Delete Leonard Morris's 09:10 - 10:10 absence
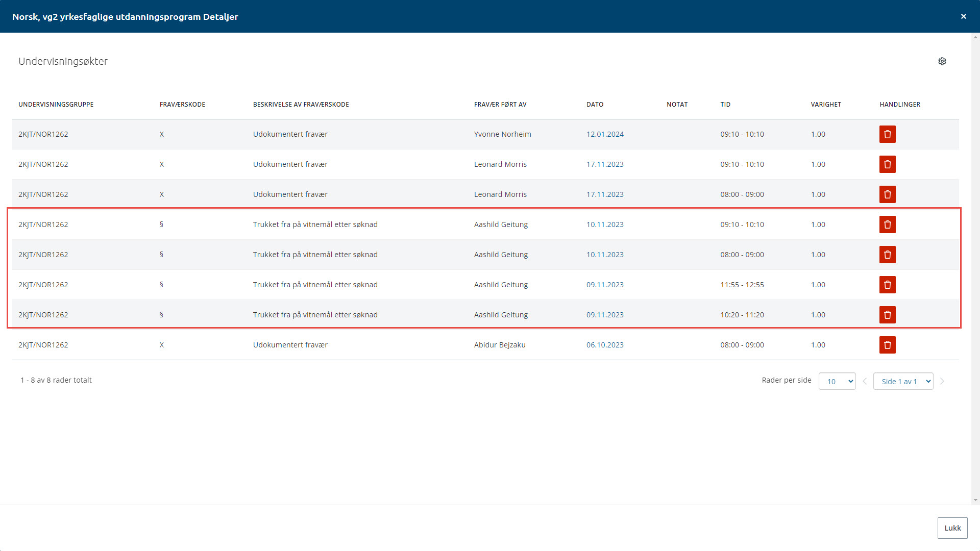Image resolution: width=980 pixels, height=551 pixels. point(887,164)
